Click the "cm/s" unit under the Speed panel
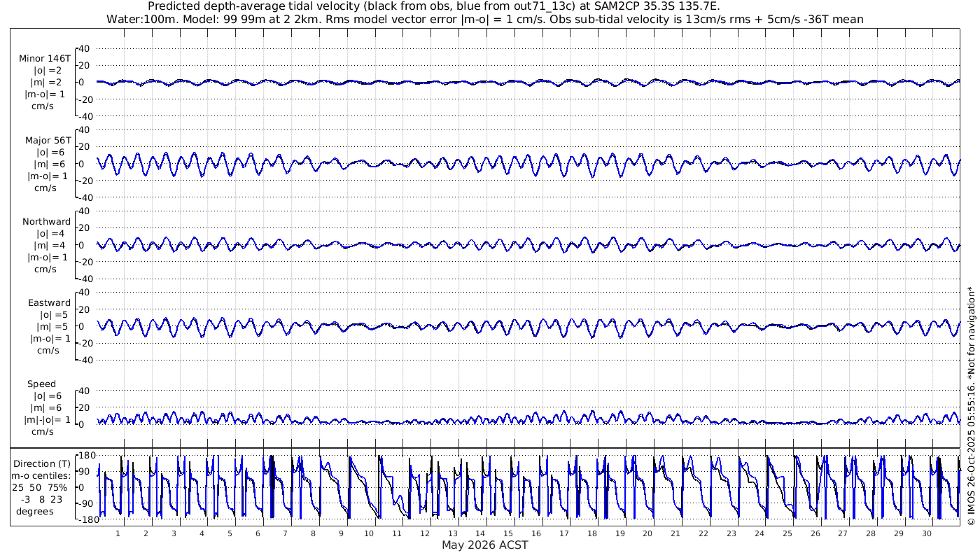 [x=43, y=431]
